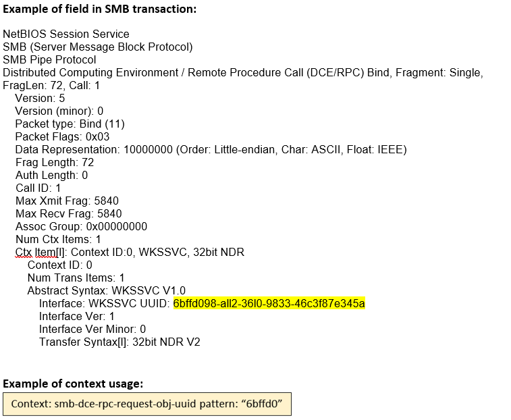Select the NetBIOS Session Service line

point(66,34)
